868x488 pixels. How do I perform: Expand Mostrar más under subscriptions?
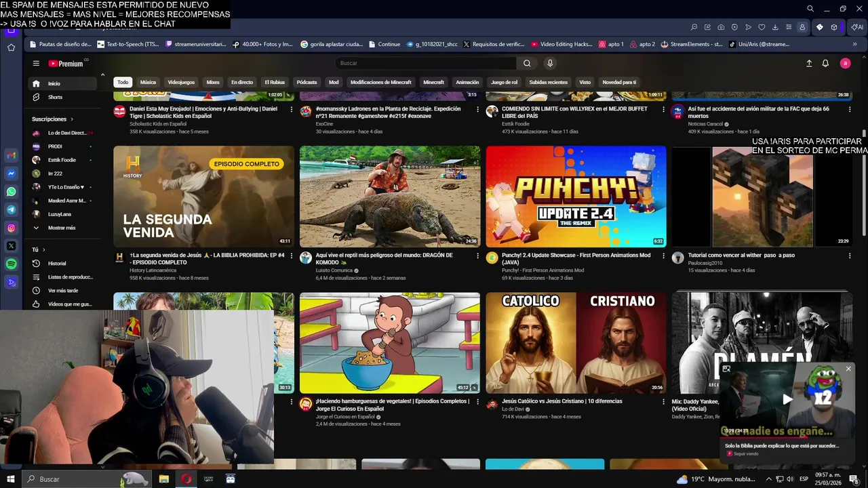click(x=62, y=228)
